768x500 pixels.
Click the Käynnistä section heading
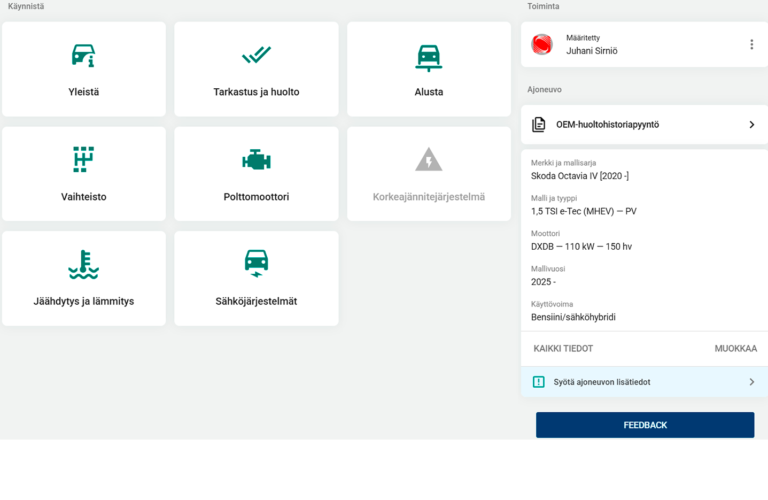point(25,6)
